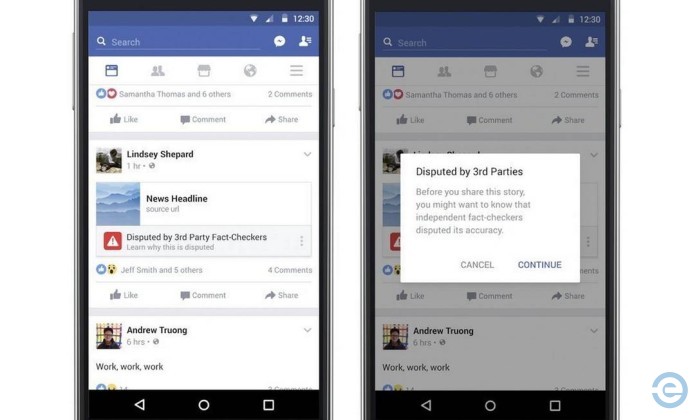Like the Samantha Thomas reactions post on left phone
This screenshot has height=420, width=699.
pos(124,119)
